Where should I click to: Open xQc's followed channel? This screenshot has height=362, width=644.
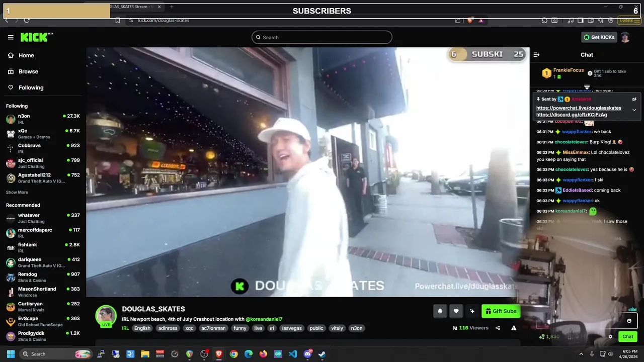pyautogui.click(x=43, y=133)
